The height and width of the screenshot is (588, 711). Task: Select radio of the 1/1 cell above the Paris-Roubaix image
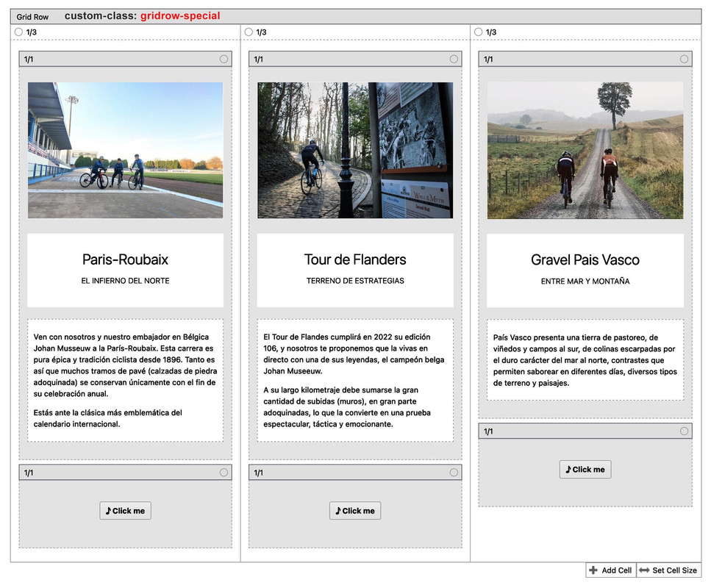pyautogui.click(x=224, y=59)
